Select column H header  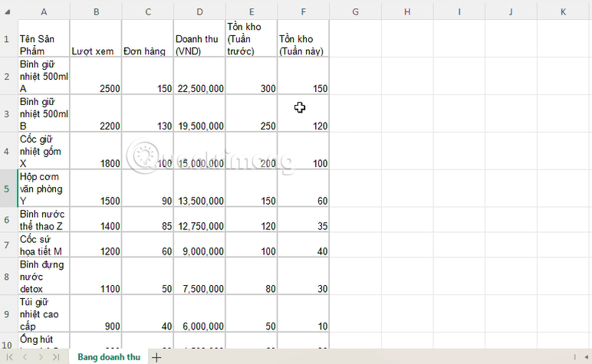[x=407, y=11]
